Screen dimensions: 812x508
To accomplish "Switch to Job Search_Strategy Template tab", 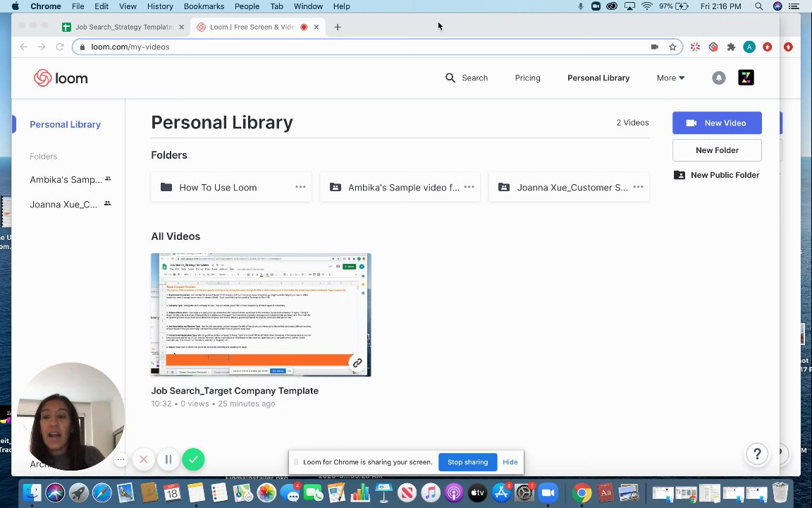I will (124, 27).
